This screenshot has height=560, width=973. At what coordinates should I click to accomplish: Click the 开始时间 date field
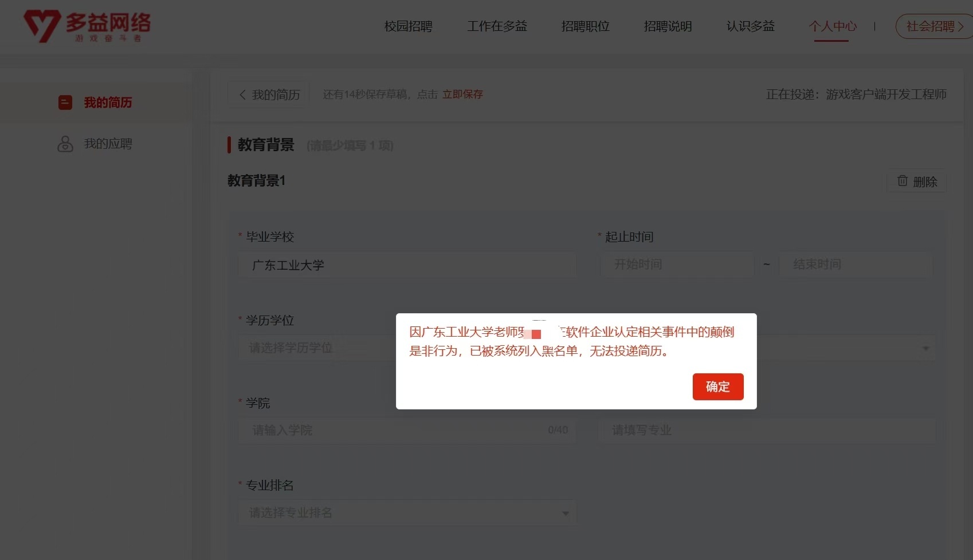coord(676,265)
